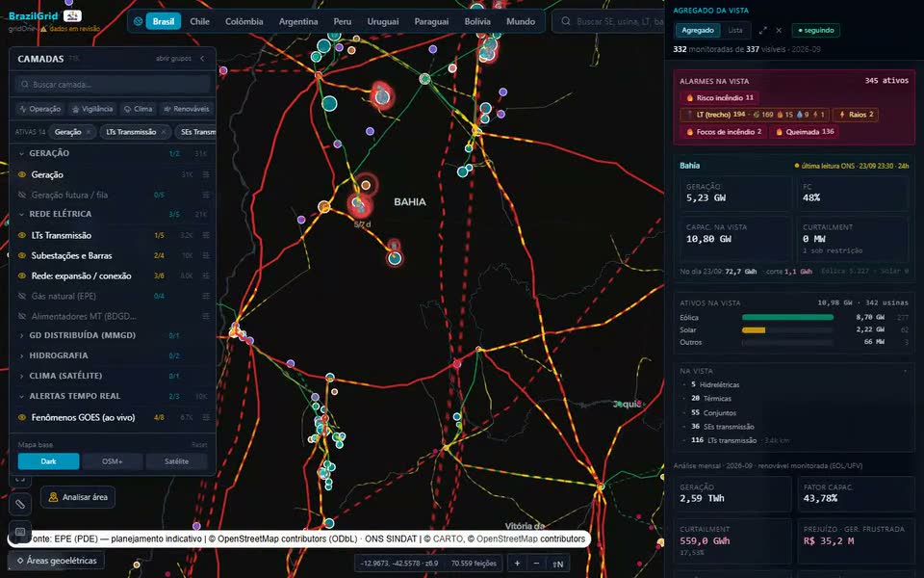Viewport: 924px width, 578px height.
Task: Zoom out the map with minus button
Action: 536,564
